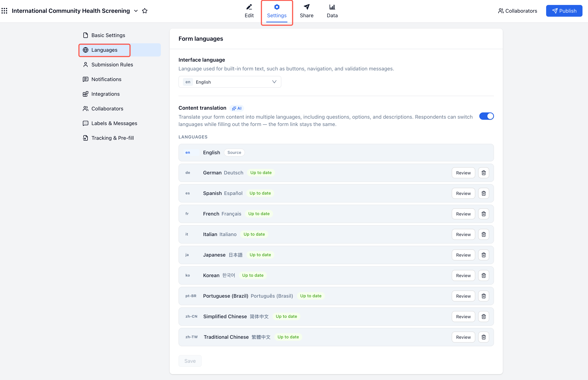Review the Spanish translation
588x380 pixels.
463,193
